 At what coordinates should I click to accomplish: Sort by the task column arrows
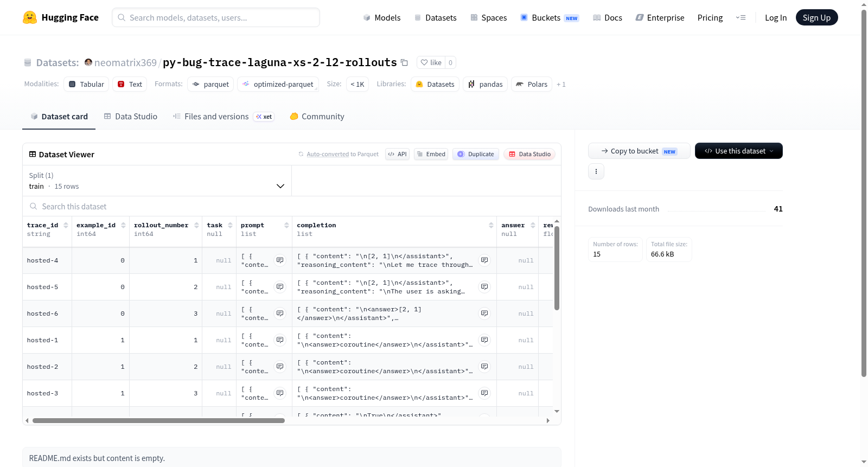click(230, 225)
